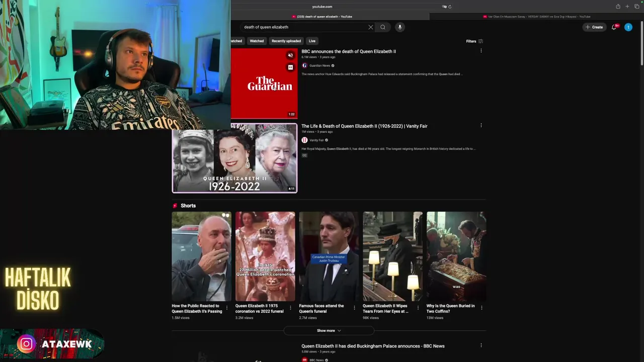Image resolution: width=644 pixels, height=362 pixels.
Task: Play the Queen Elizabeth 1926-2022 thumbnail
Action: (x=234, y=158)
